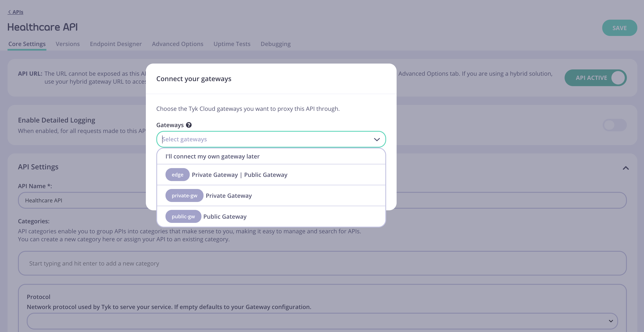The height and width of the screenshot is (332, 644).
Task: Click the Gateways help icon
Action: pyautogui.click(x=189, y=125)
